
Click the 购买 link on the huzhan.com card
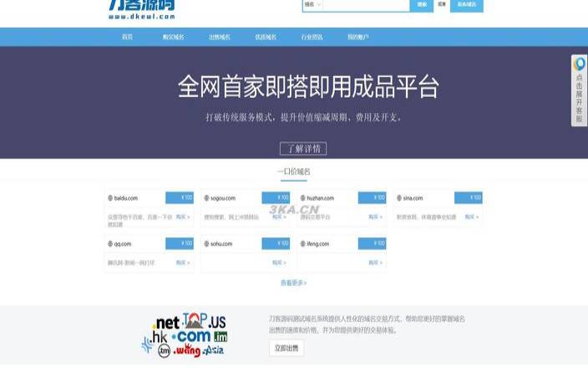(x=375, y=217)
